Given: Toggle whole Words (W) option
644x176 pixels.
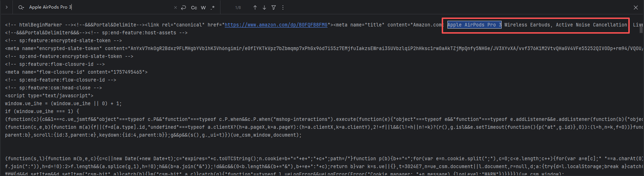Looking at the screenshot, I should (203, 8).
